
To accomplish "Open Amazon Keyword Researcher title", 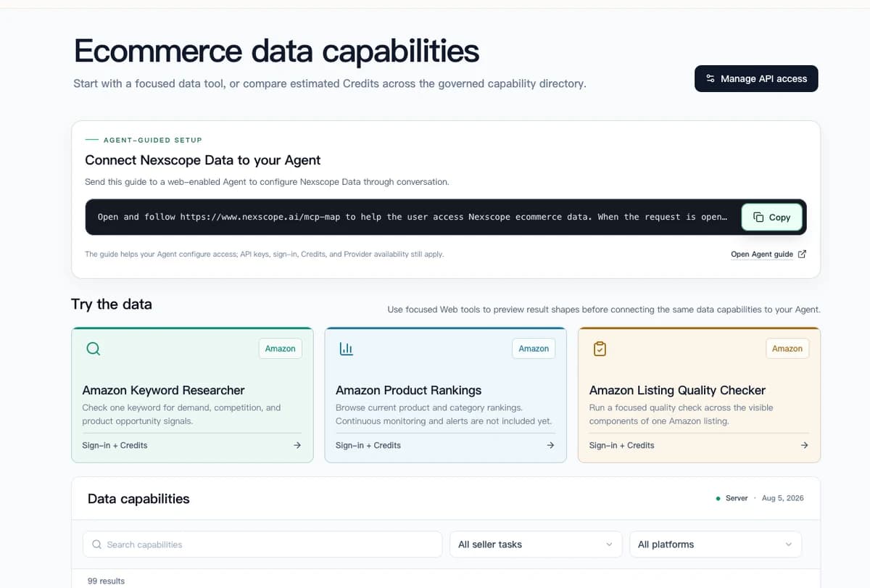I will coord(163,390).
